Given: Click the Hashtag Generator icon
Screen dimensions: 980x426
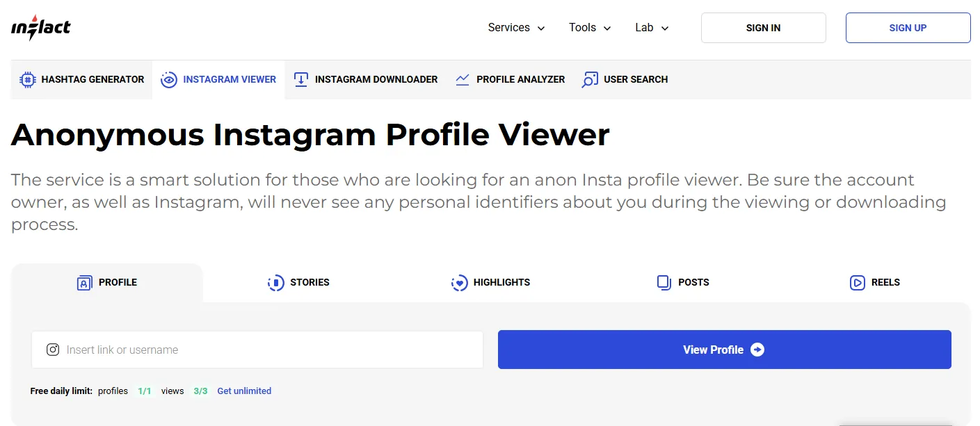Looking at the screenshot, I should point(27,79).
